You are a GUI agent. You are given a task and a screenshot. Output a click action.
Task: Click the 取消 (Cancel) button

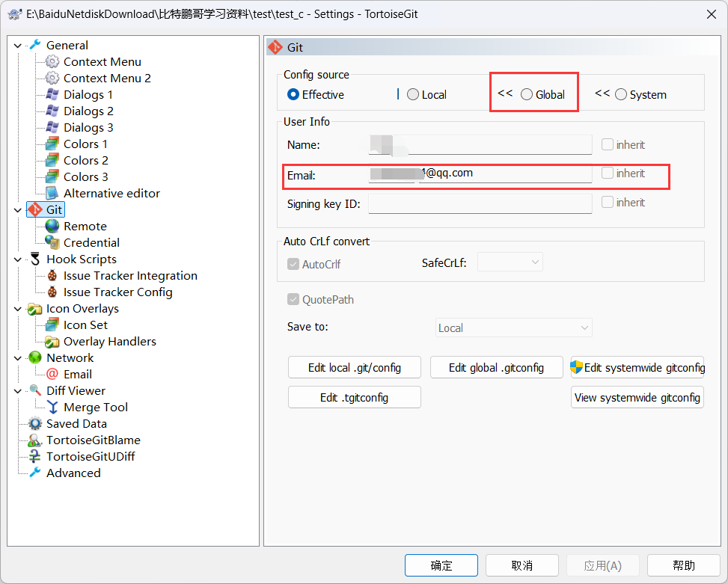[x=521, y=565]
